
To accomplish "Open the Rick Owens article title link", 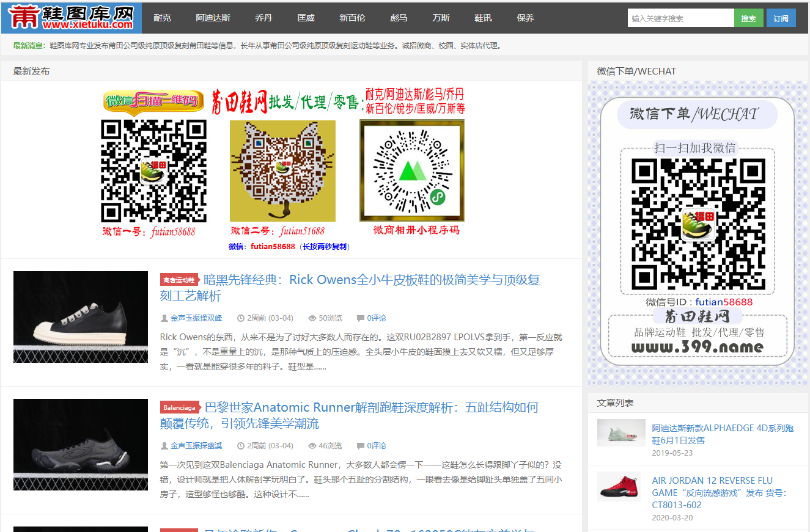I will coord(372,280).
